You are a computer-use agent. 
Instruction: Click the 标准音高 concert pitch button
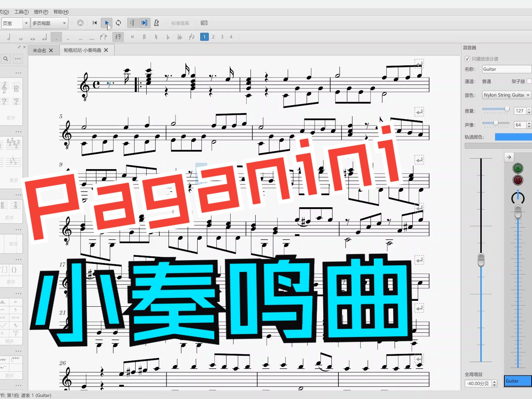click(180, 23)
